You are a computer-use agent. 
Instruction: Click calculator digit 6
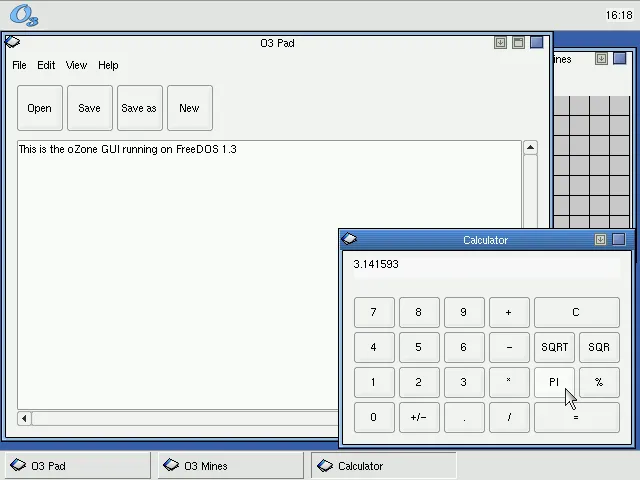(464, 347)
